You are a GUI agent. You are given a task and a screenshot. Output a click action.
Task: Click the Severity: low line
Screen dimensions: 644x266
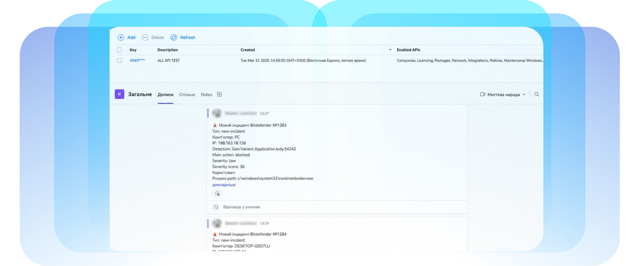(x=224, y=161)
